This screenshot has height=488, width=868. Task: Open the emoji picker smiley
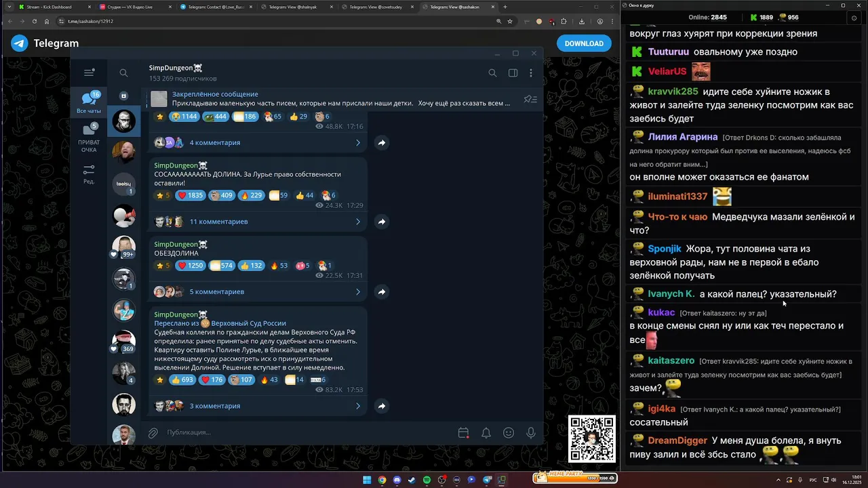coord(509,432)
